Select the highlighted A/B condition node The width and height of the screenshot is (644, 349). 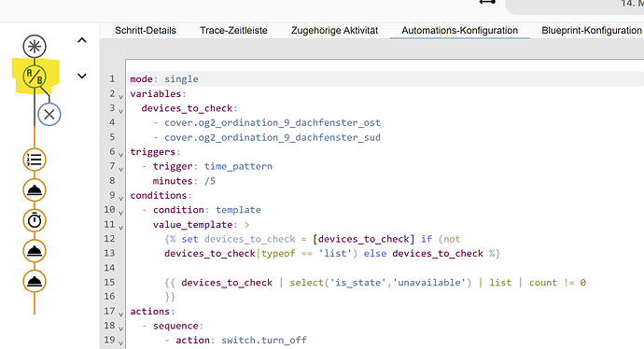(35, 77)
